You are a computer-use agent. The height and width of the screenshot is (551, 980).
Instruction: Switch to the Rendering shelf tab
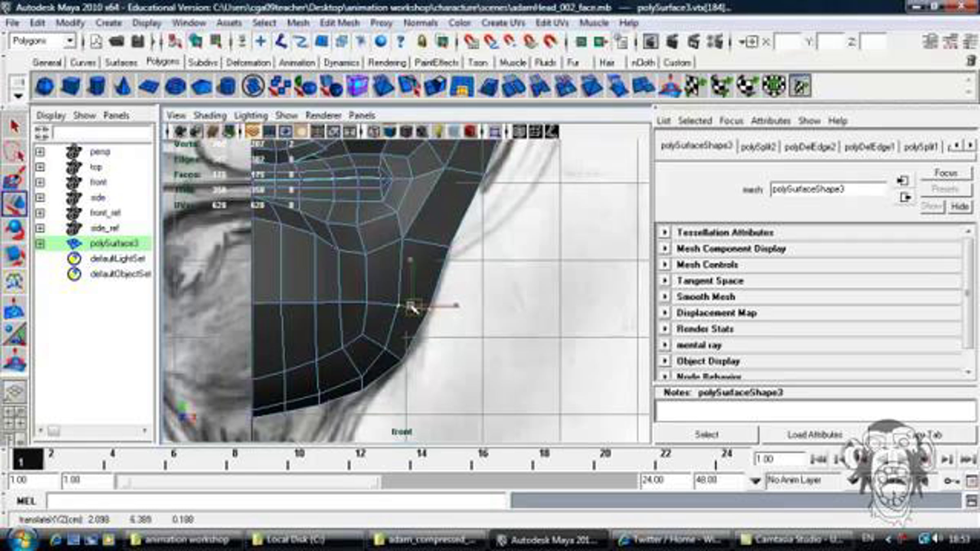pos(387,63)
